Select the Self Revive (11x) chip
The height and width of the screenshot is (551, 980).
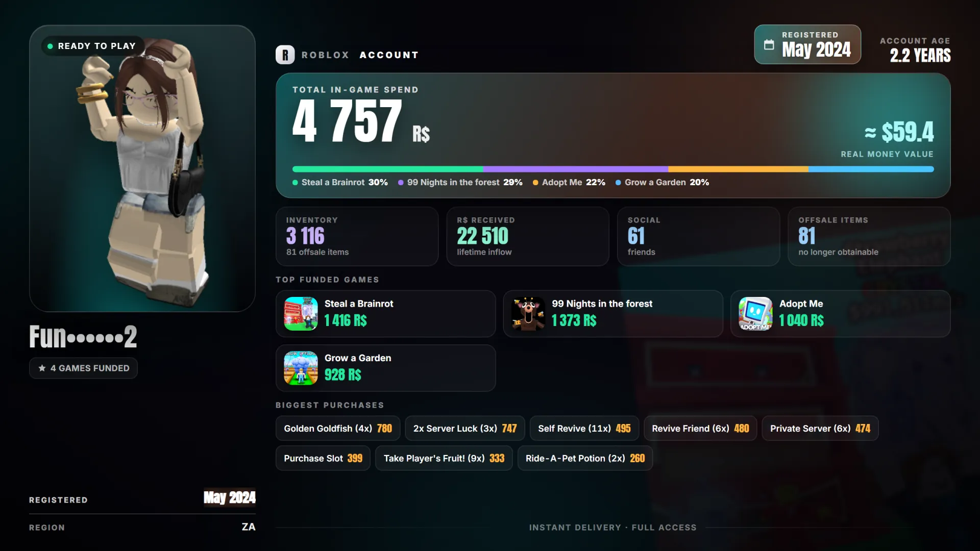coord(584,429)
